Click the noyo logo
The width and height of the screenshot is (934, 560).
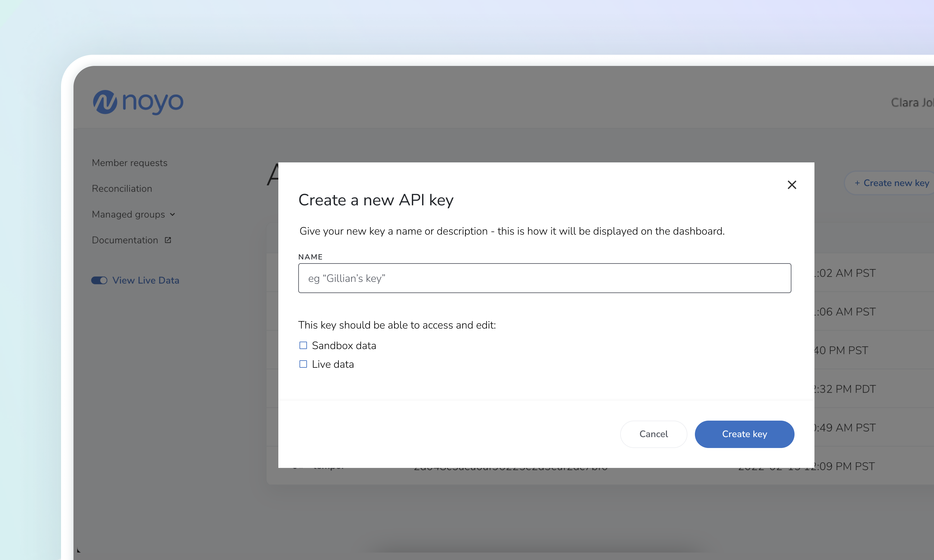click(x=138, y=102)
